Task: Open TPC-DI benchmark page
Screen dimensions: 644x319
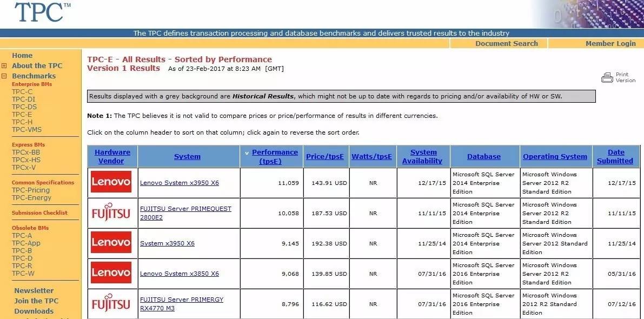Action: pyautogui.click(x=24, y=99)
